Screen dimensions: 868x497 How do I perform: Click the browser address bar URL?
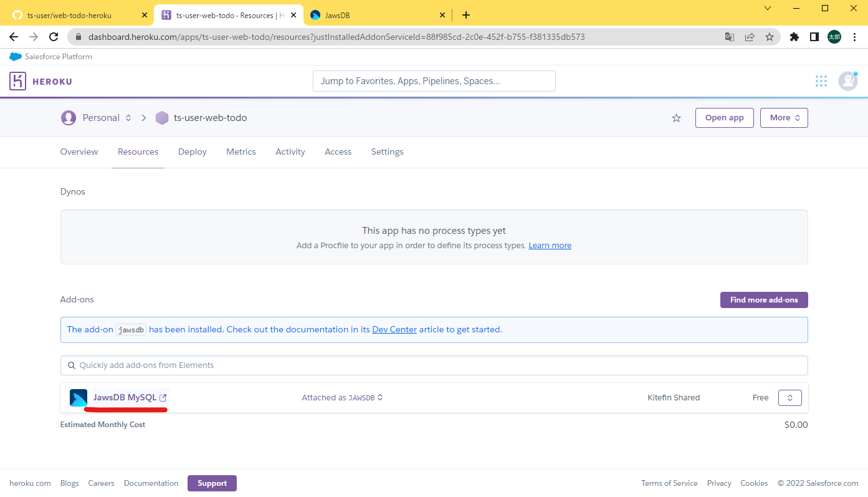click(x=336, y=37)
